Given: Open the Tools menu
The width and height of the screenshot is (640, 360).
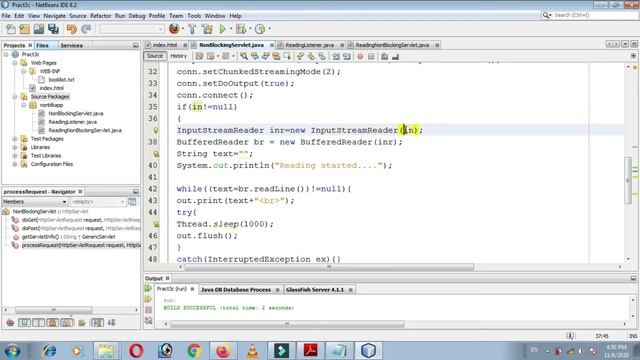Looking at the screenshot, I should click(194, 16).
